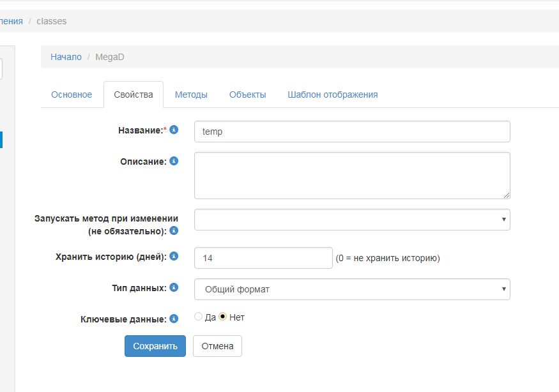Open the Запускать метод при изменении dropdown
The image size is (559, 392).
click(x=351, y=220)
